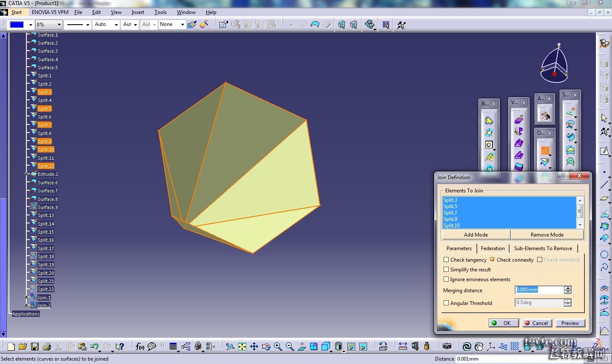
Task: Select the Pan arrows tool
Action: coord(254,347)
